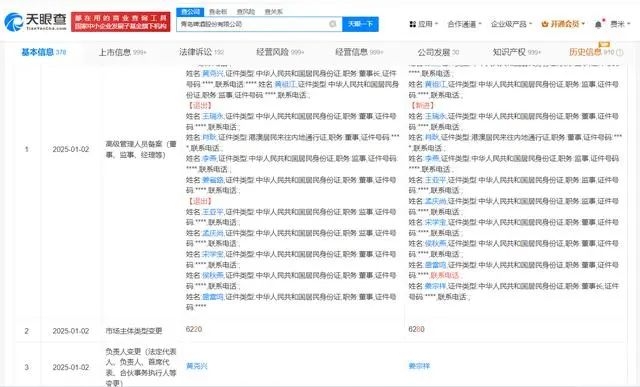This screenshot has width=640, height=387.
Task: Switch to the 法律诉讼 tab
Action: 201,52
